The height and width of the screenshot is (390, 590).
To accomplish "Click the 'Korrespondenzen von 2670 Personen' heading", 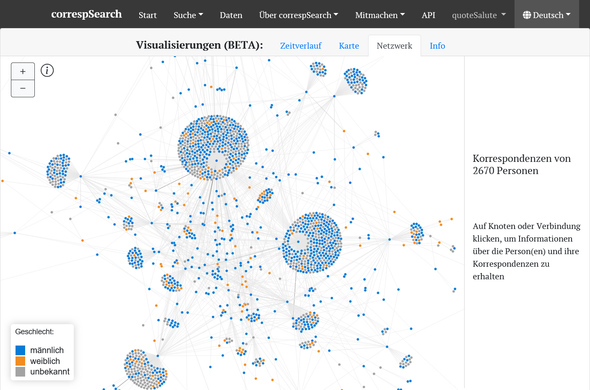I will pos(522,165).
